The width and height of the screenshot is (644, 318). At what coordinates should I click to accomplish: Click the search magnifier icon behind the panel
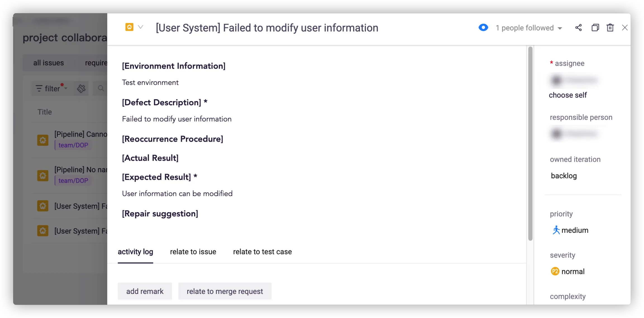point(101,88)
